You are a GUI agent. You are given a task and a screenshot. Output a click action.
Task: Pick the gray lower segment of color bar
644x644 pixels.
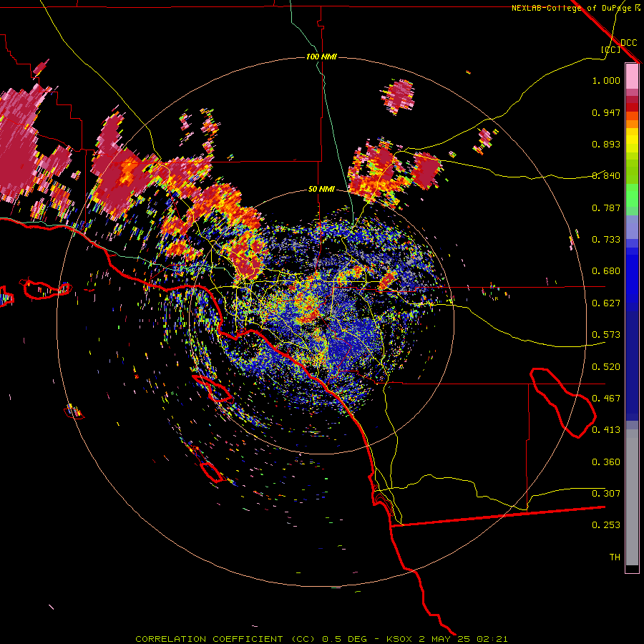pos(632,497)
